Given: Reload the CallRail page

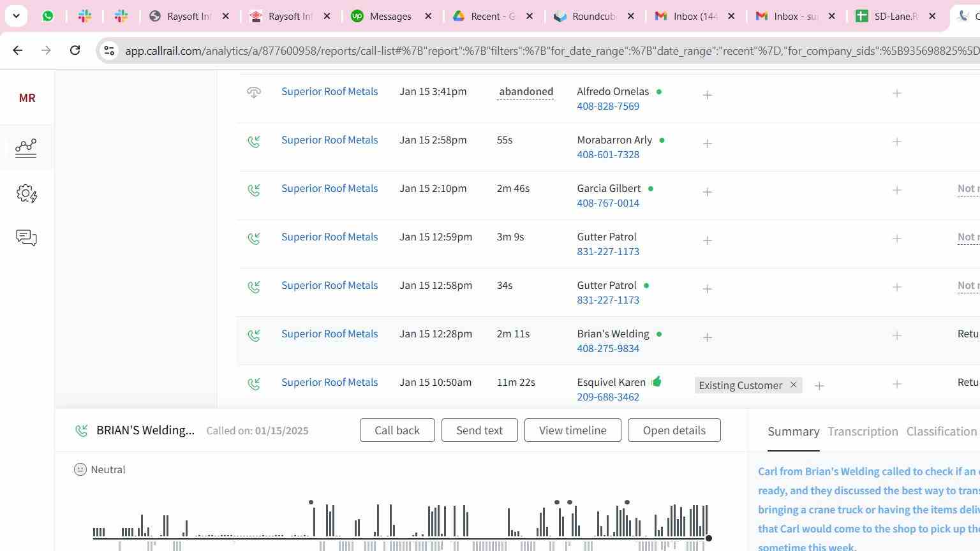Looking at the screenshot, I should click(x=75, y=50).
